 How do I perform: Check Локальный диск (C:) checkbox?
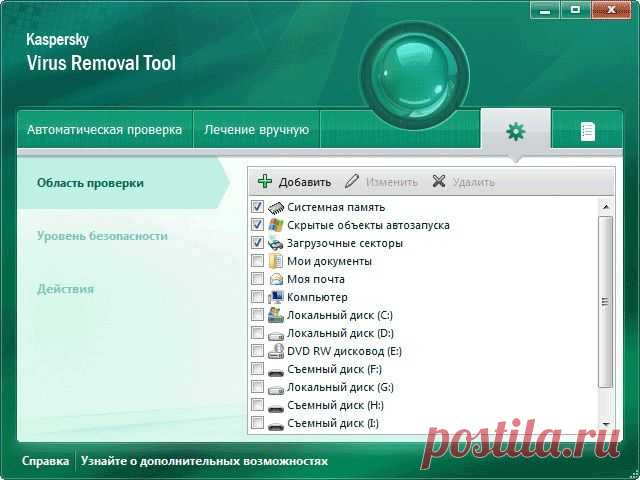coord(257,314)
